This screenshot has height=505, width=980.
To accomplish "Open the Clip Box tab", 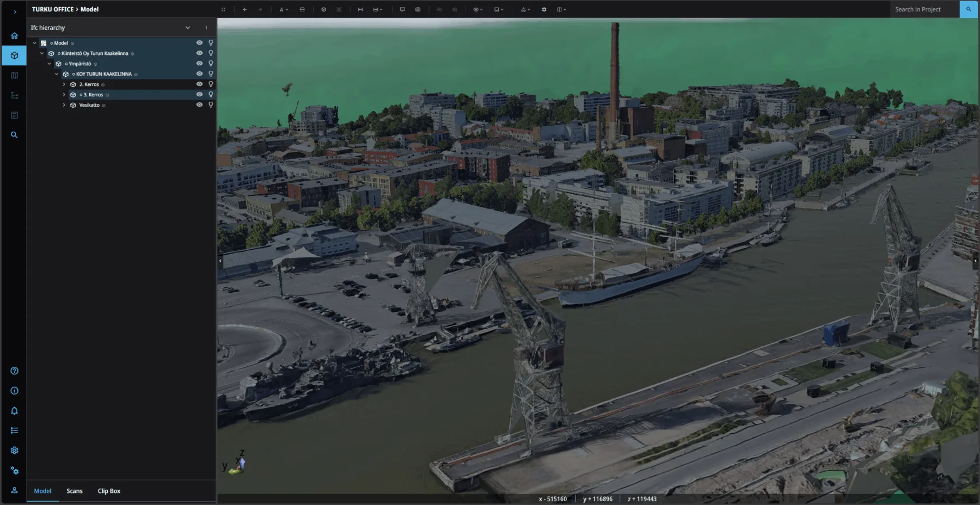I will (108, 490).
